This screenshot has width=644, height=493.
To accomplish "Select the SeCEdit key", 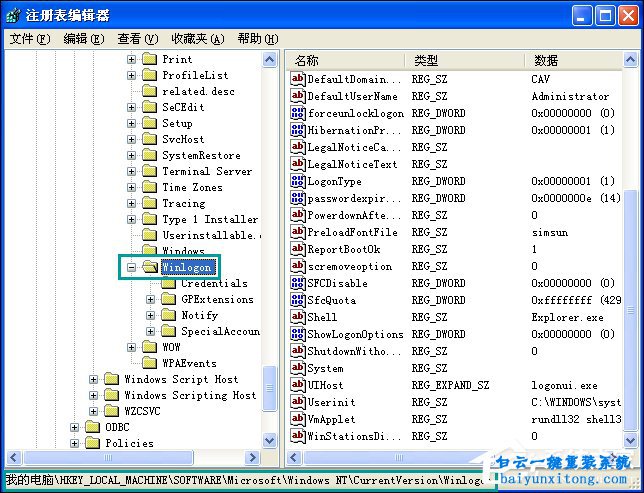I will [x=183, y=107].
